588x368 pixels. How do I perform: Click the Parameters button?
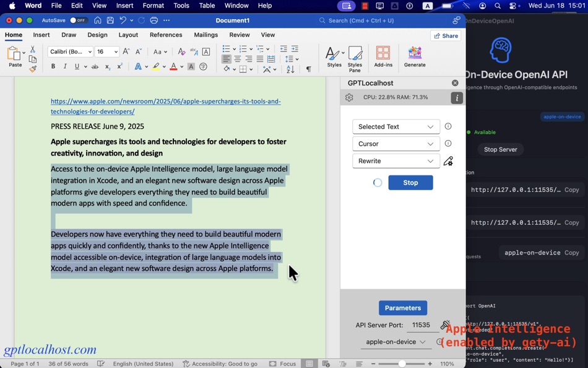pyautogui.click(x=403, y=308)
